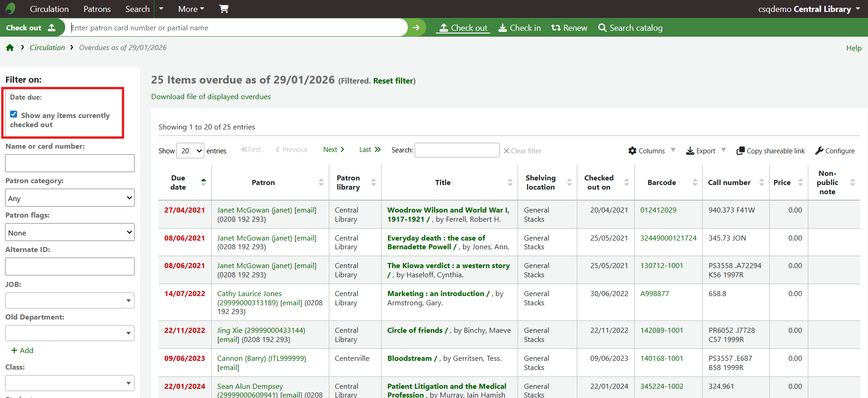This screenshot has width=868, height=398.
Task: Download file of displayed overdues
Action: coord(211,97)
